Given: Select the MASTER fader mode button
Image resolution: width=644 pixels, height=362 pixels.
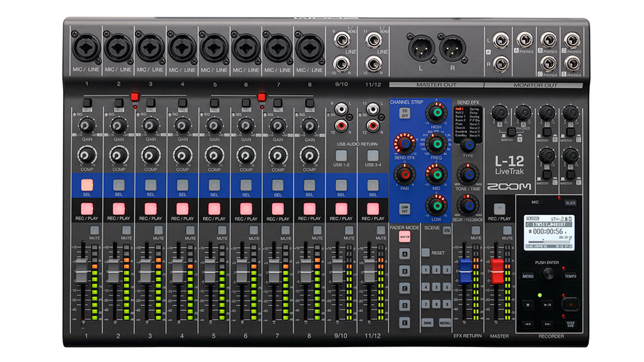Looking at the screenshot, I should tap(405, 237).
